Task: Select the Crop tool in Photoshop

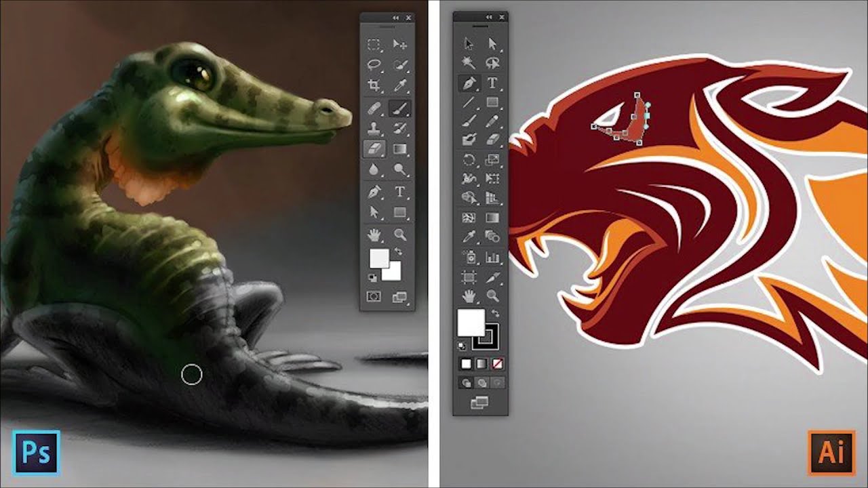Action: click(374, 85)
